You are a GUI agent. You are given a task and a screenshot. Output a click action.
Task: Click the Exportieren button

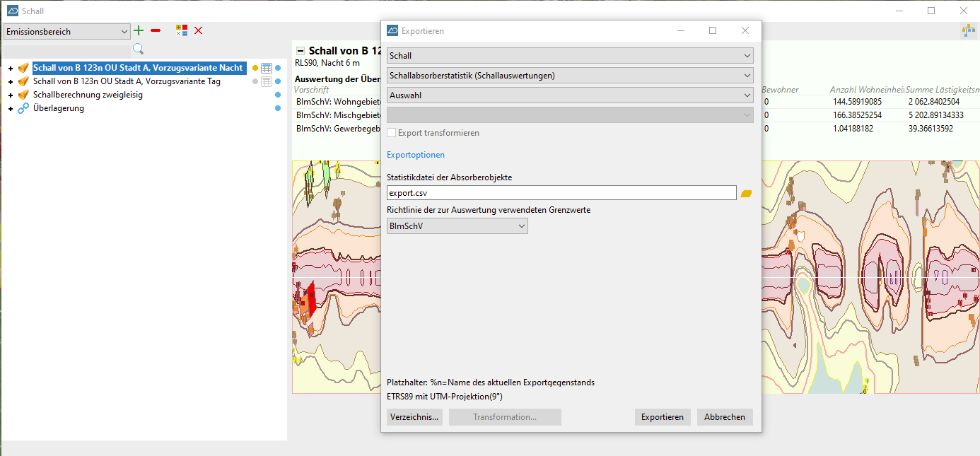click(x=662, y=417)
